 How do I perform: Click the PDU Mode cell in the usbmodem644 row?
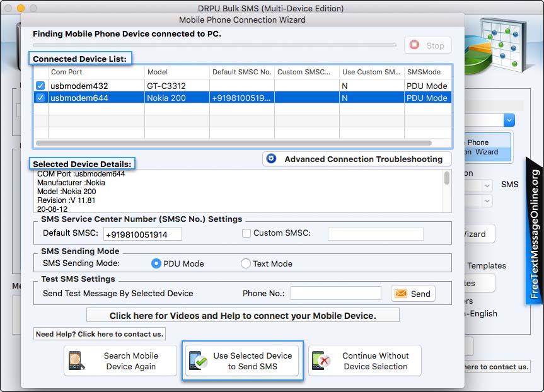pyautogui.click(x=428, y=98)
